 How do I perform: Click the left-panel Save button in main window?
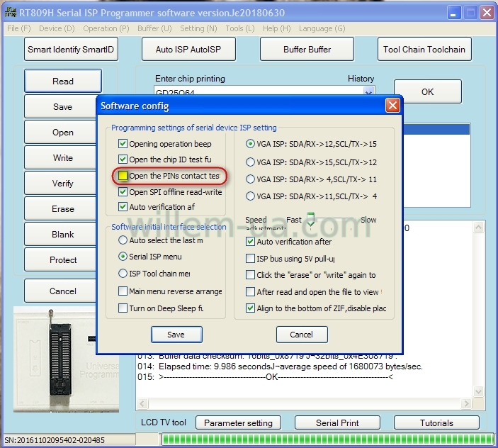pos(60,106)
